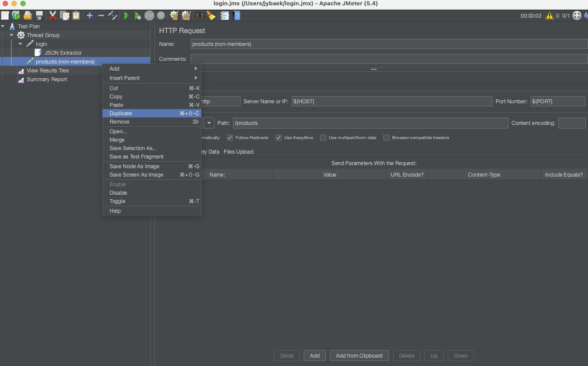Collapse the Test Plan tree node
Screen dimensions: 588x366
tap(3, 27)
